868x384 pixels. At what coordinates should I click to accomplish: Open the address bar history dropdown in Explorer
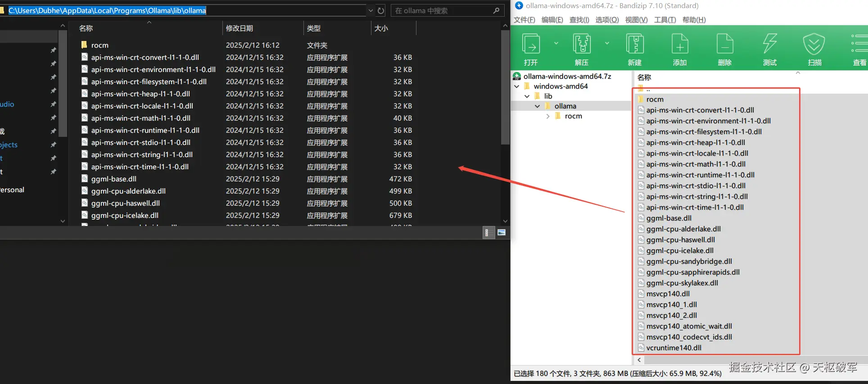tap(371, 10)
